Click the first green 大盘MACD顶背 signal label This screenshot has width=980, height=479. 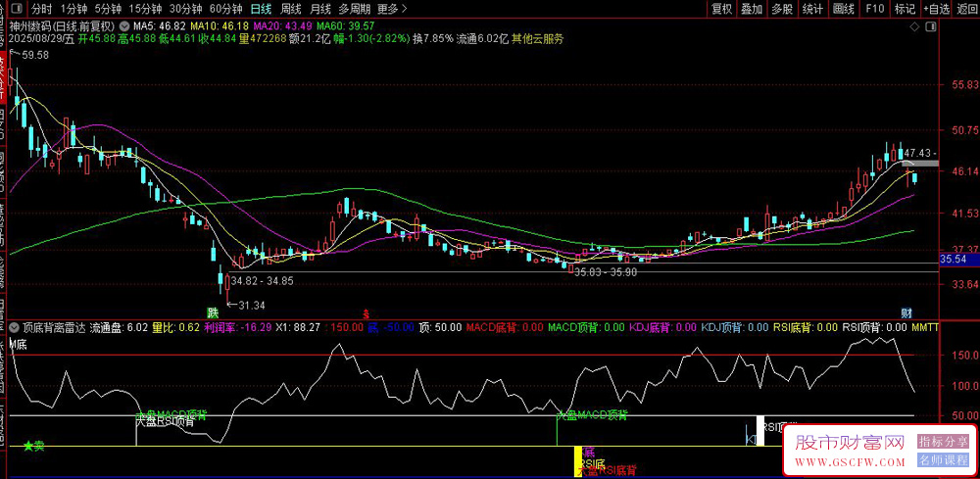[x=171, y=414]
